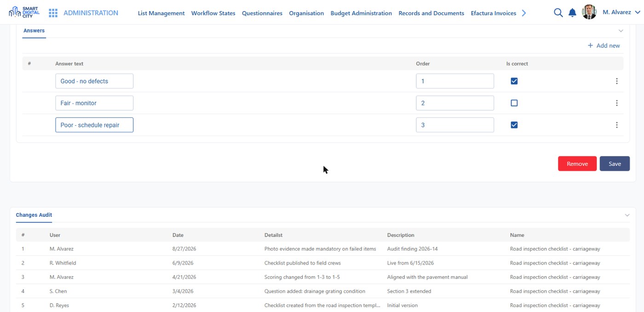The height and width of the screenshot is (312, 644).
Task: Click the Description column header
Action: pyautogui.click(x=401, y=235)
